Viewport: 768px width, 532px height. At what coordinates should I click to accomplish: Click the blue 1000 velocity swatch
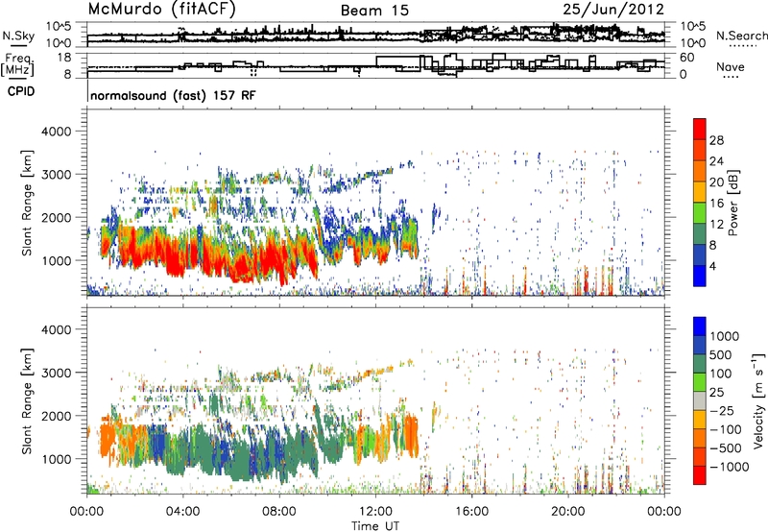pos(700,326)
